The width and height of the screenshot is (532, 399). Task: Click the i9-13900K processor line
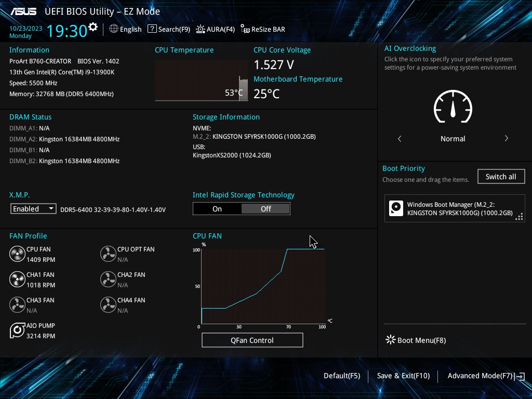pos(62,72)
